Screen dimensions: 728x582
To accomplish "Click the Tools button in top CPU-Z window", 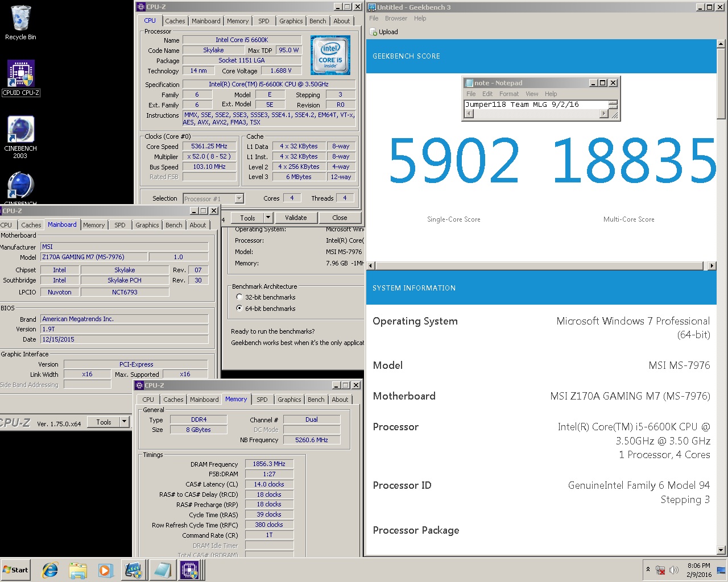I will coord(247,218).
